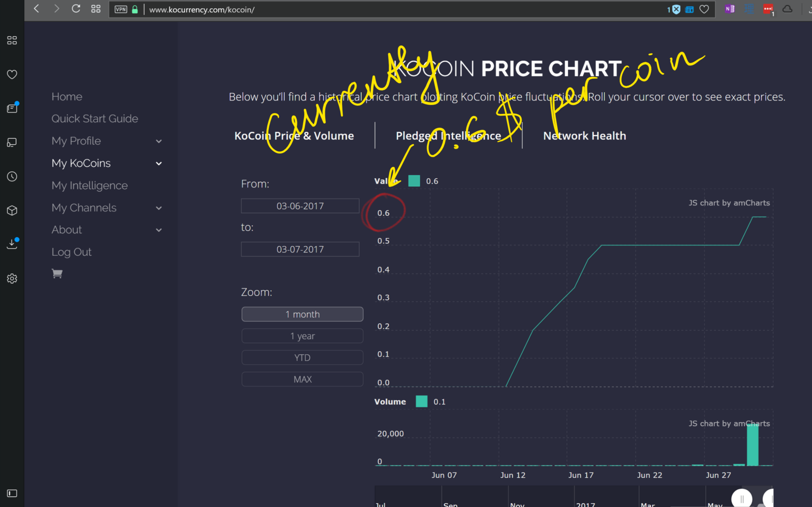Screen dimensions: 812x507
Task: Switch to Pledged Intelligence tab
Action: (x=449, y=136)
